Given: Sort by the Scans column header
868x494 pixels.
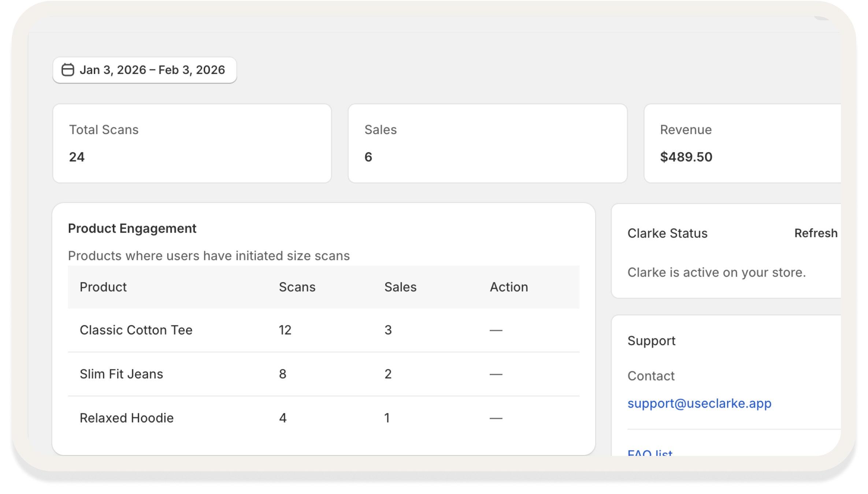Looking at the screenshot, I should pos(297,287).
